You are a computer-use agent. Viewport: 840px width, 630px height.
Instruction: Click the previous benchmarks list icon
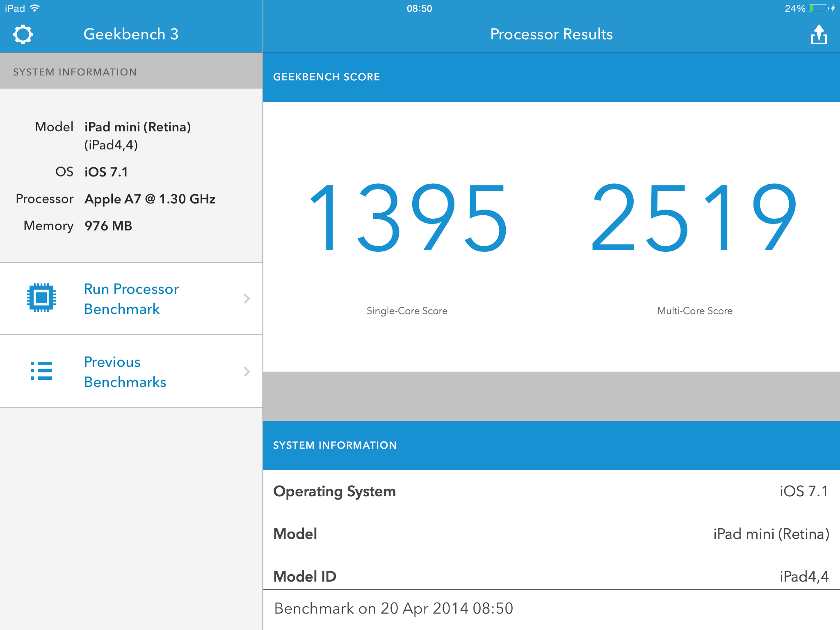[41, 371]
